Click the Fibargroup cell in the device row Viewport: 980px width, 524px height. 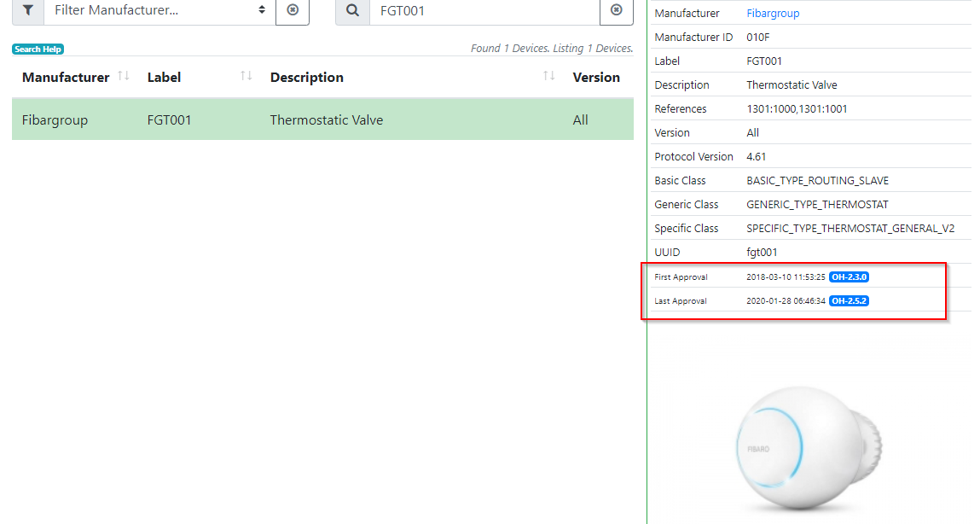55,120
